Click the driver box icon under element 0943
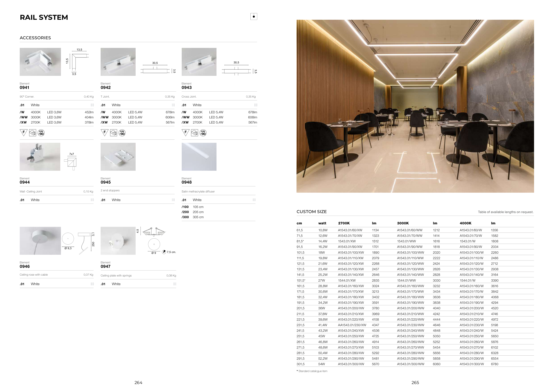Image resolution: width=554 pixels, height=392 pixels. click(x=195, y=133)
